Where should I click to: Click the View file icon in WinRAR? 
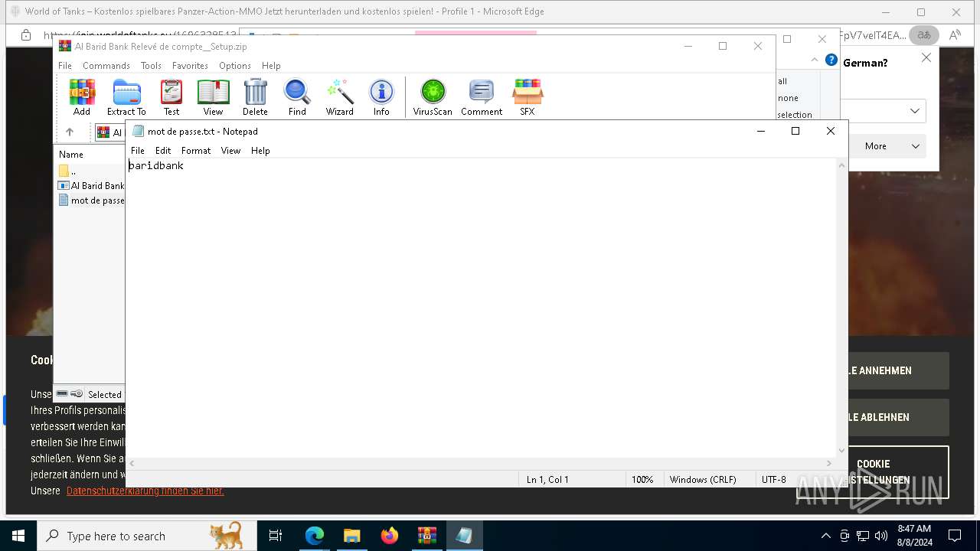[x=213, y=97]
